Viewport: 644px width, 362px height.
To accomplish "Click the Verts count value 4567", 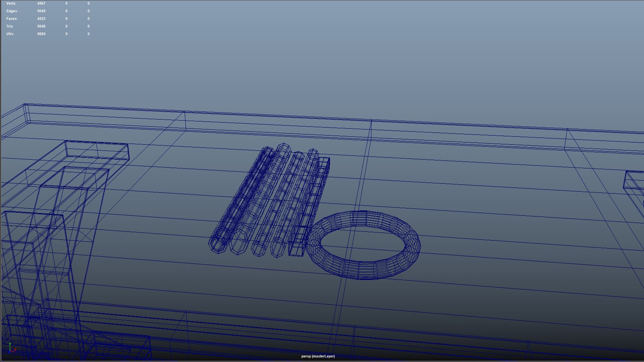I will click(41, 3).
